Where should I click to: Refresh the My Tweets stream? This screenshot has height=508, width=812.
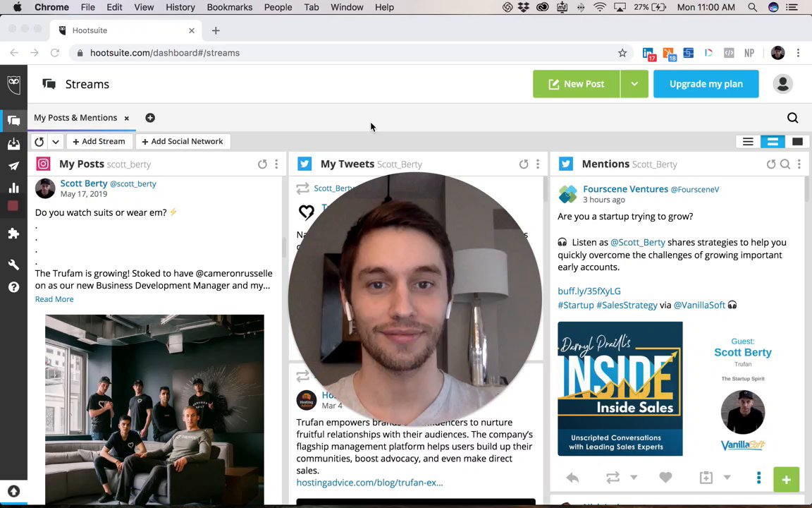(524, 164)
